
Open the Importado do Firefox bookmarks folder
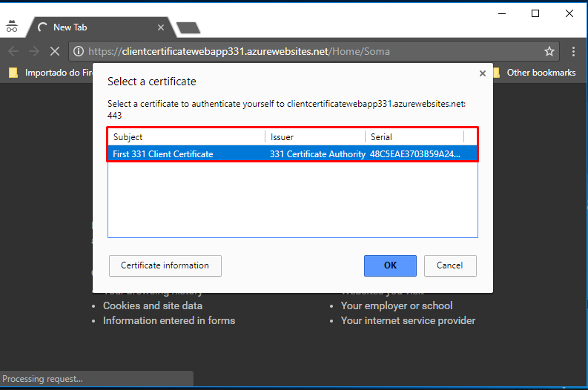pos(50,73)
